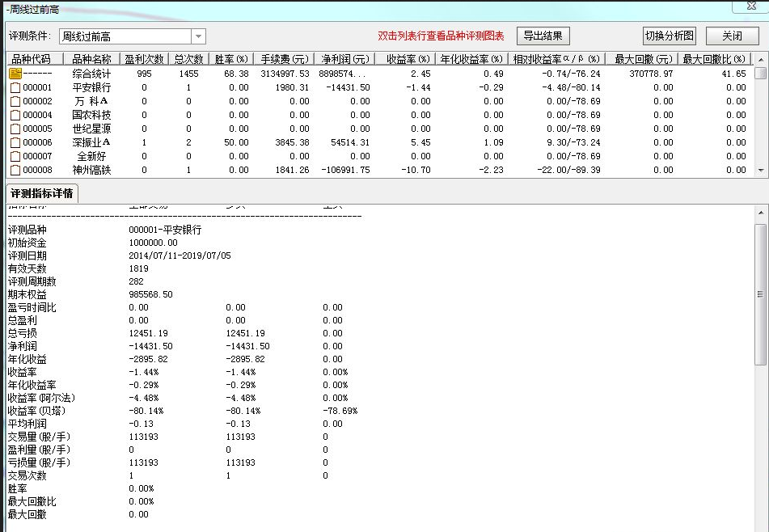Click the -22.00/-89.39 relative return cell
Image resolution: width=769 pixels, height=532 pixels.
[569, 170]
